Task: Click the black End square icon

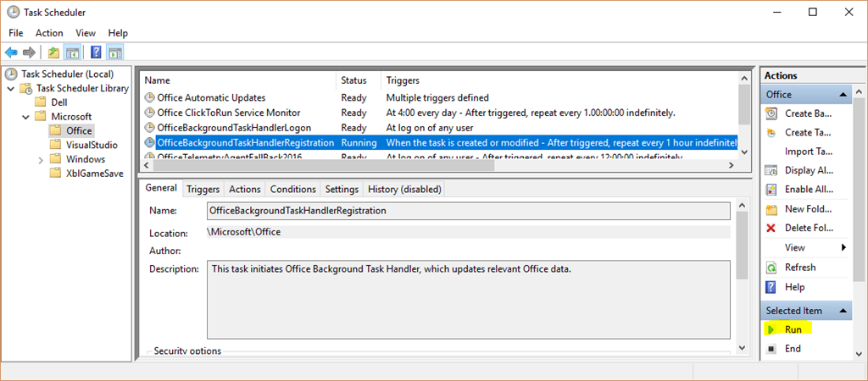Action: click(x=771, y=349)
